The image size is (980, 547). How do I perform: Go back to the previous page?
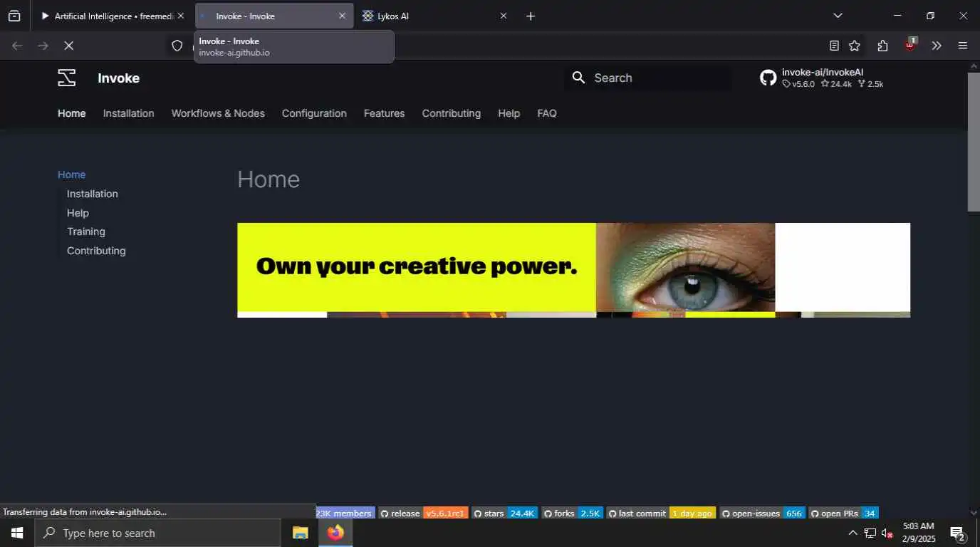click(x=17, y=46)
